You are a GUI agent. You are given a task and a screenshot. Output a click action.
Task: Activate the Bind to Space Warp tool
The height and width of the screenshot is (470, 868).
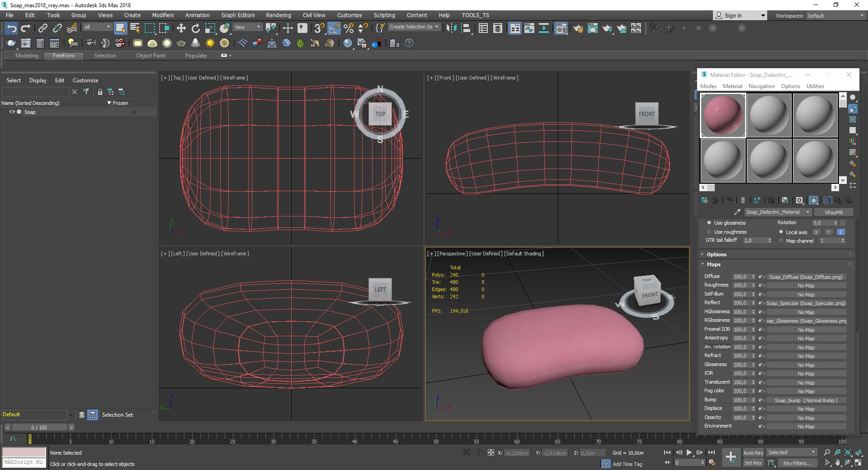[72, 28]
